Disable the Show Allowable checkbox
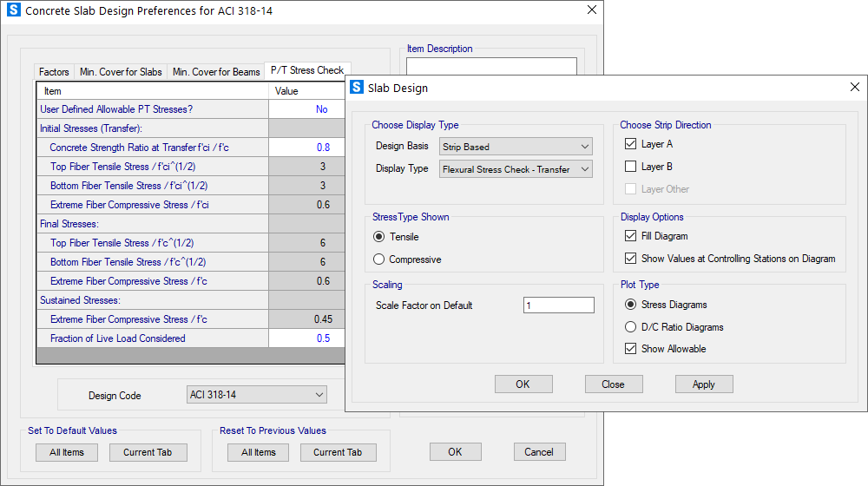 point(631,349)
